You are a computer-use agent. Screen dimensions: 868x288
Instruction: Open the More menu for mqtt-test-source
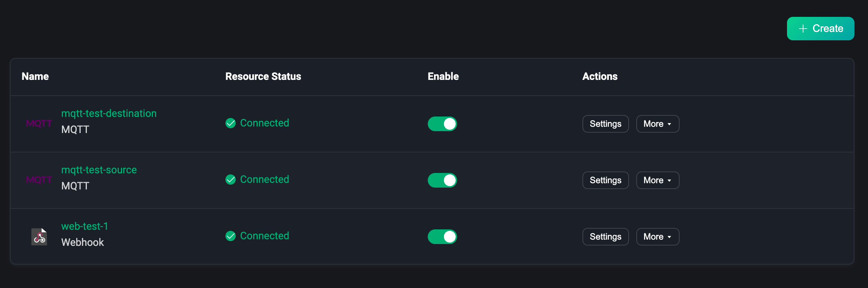click(x=658, y=180)
